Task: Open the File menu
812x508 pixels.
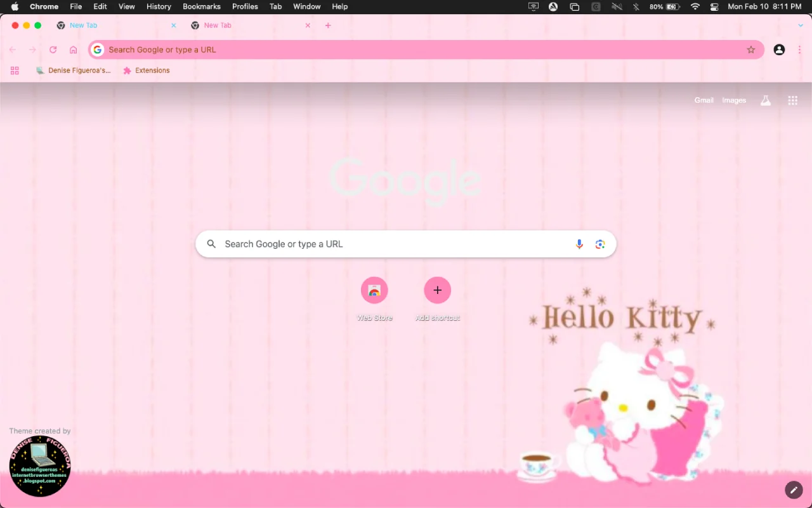Action: (76, 6)
